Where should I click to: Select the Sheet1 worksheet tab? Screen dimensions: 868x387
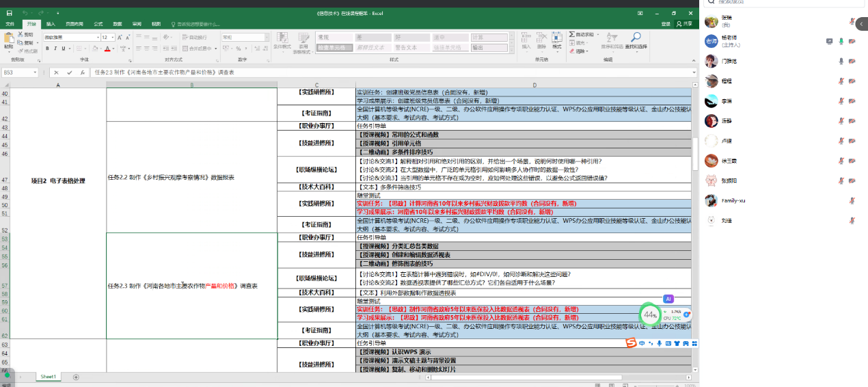pos(48,377)
